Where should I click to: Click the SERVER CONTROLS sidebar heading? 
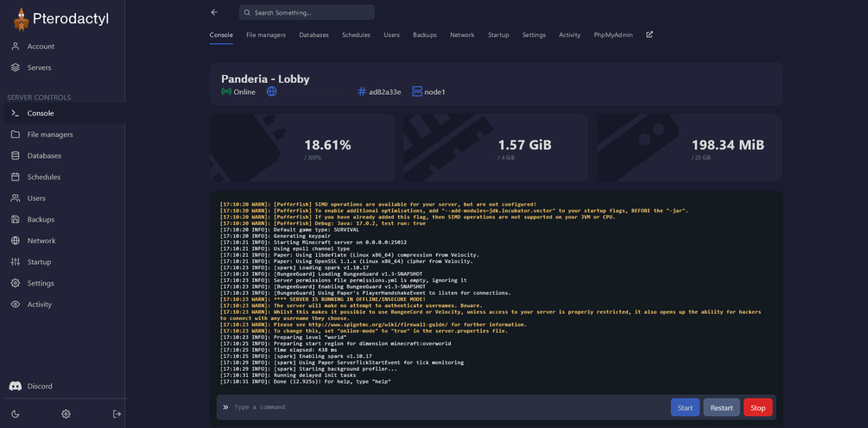(39, 98)
